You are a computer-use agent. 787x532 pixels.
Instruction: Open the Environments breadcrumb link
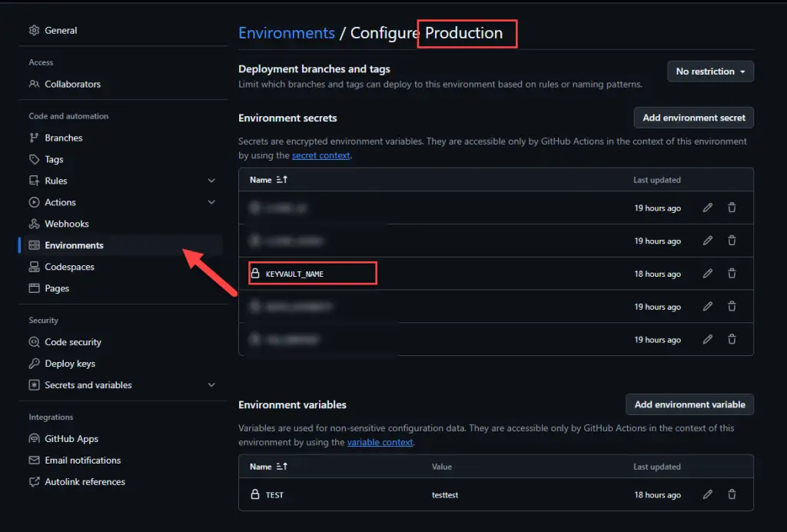pos(287,33)
